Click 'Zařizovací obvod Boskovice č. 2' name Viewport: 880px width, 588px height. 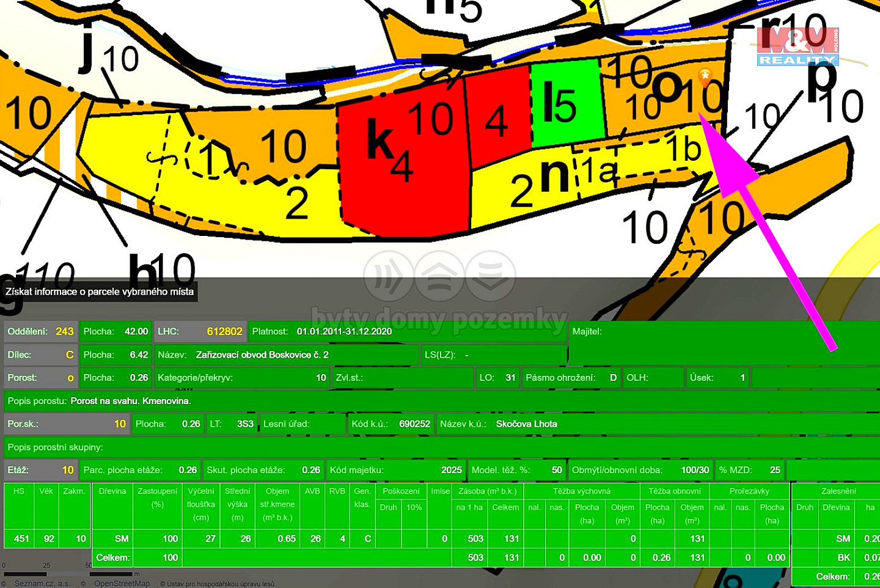point(262,355)
